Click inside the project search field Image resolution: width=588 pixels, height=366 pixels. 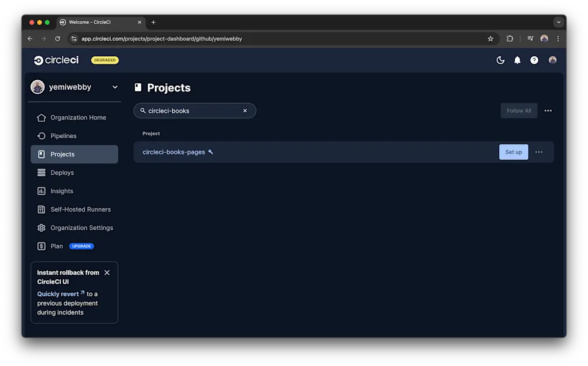coord(188,110)
